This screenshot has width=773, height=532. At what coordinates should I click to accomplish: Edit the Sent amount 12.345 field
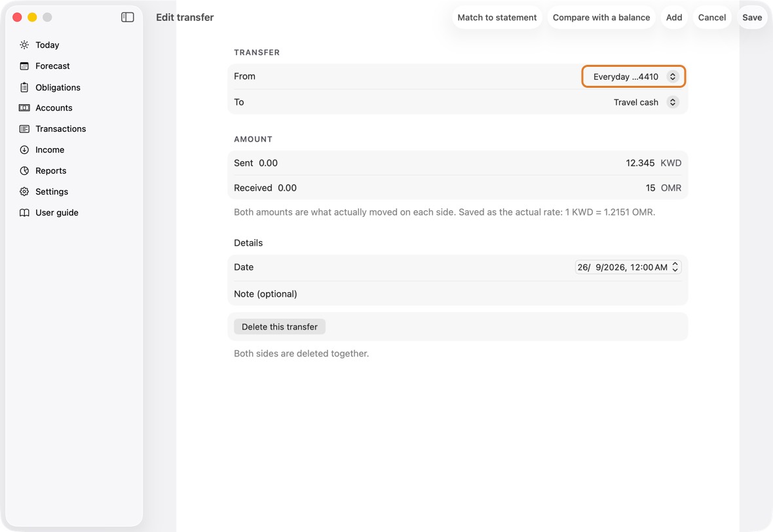(x=640, y=163)
